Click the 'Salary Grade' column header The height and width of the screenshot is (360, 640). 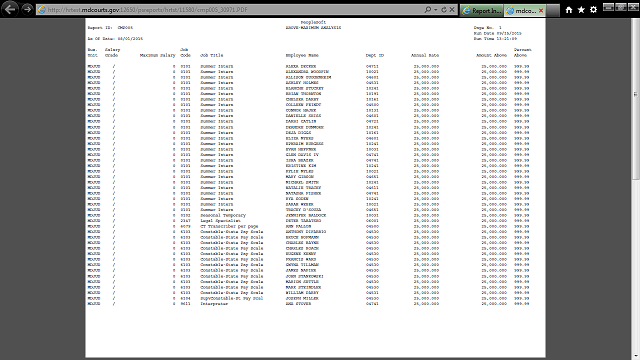pyautogui.click(x=112, y=52)
